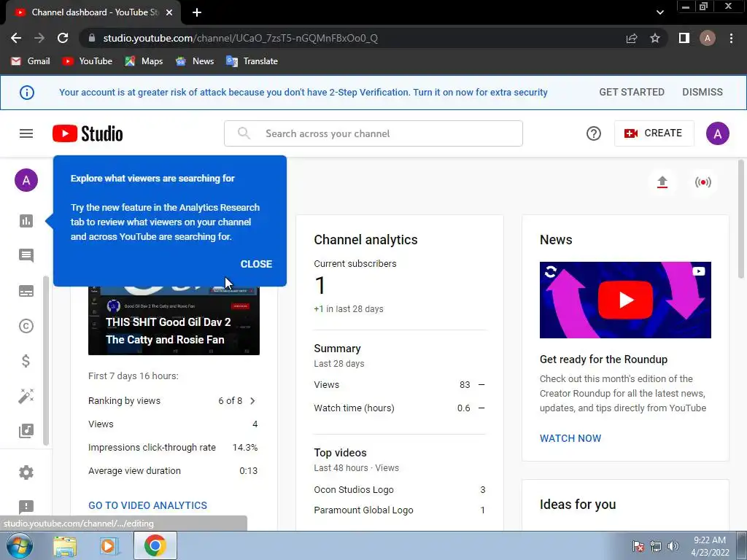
Task: Click the Go live broadcast icon
Action: click(703, 182)
